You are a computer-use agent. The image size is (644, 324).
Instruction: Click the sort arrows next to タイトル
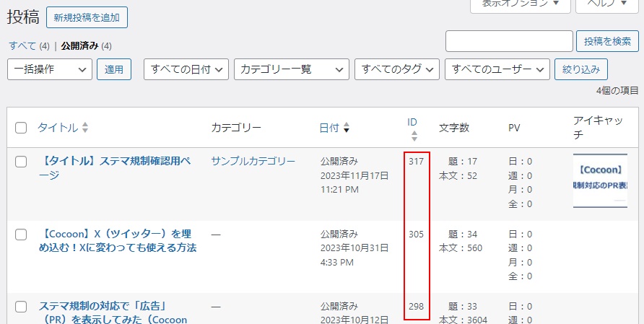(x=85, y=128)
